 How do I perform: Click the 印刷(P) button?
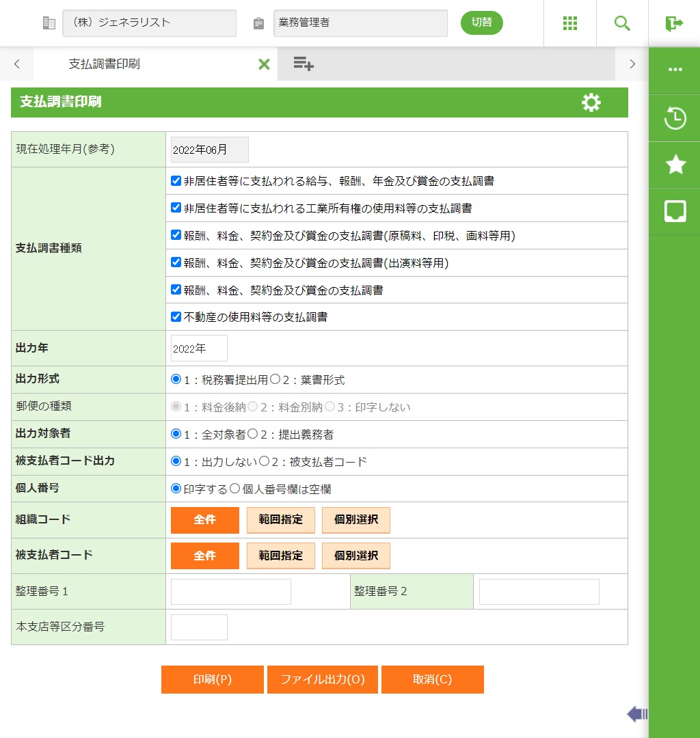213,680
